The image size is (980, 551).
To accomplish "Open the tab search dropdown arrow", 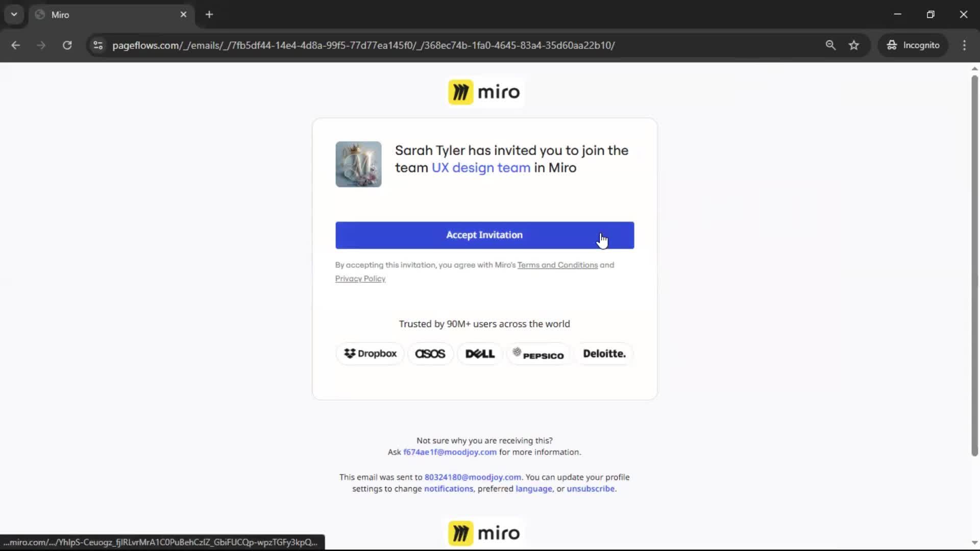I will pos(14,14).
